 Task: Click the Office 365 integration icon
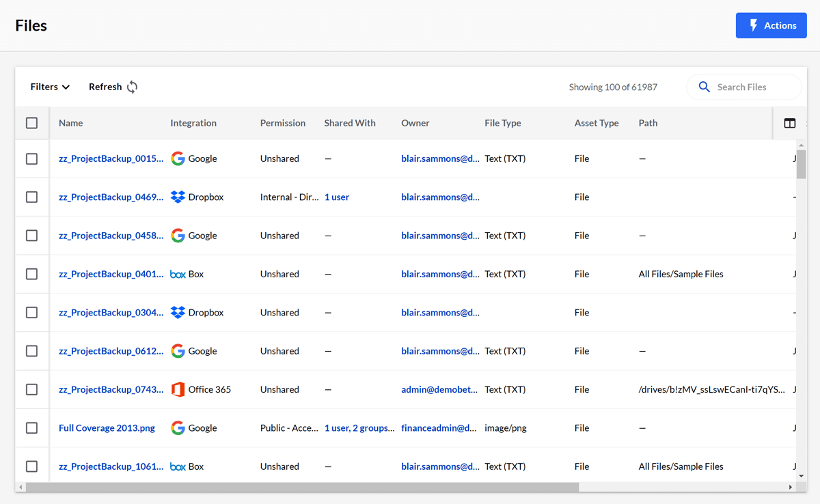pyautogui.click(x=178, y=389)
